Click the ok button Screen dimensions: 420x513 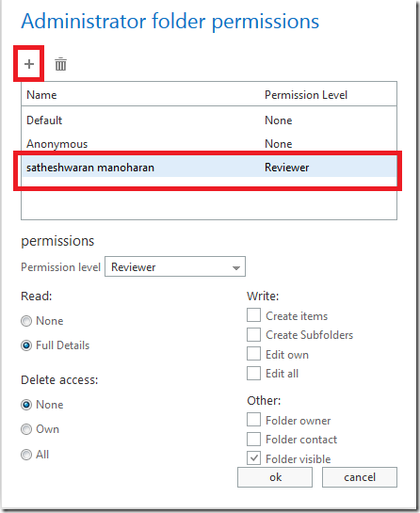pos(275,477)
